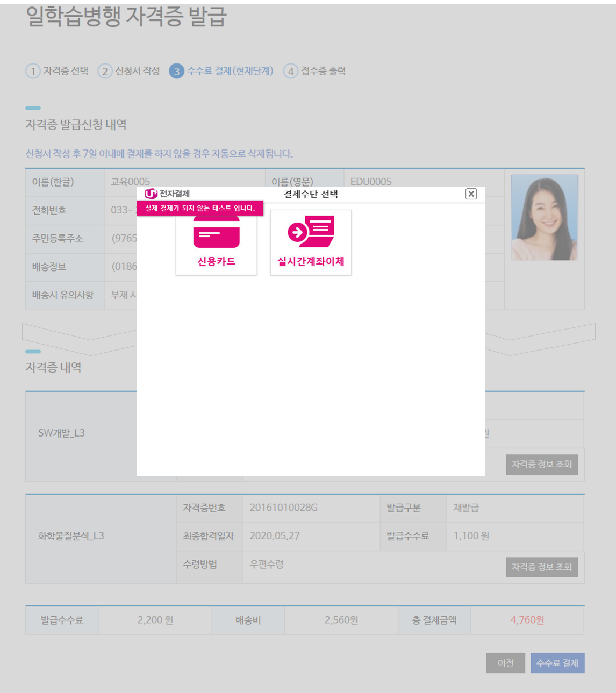Click certificate number 20161010028G
Viewport: 616px width, 693px height.
284,508
